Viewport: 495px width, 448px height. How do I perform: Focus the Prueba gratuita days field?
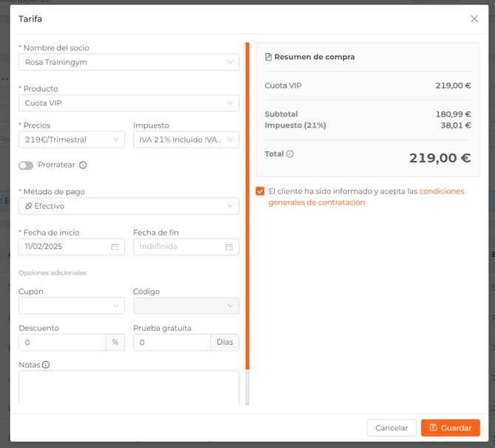[x=172, y=342]
